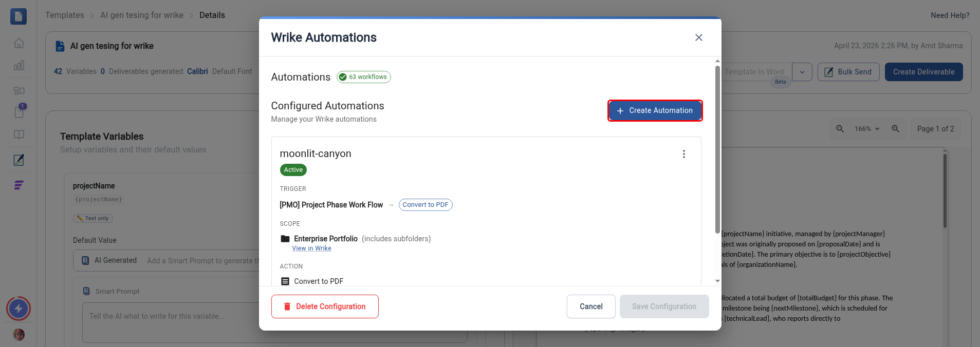The height and width of the screenshot is (347, 980).
Task: Click the dialog vertical scrollbar
Action: (717, 149)
